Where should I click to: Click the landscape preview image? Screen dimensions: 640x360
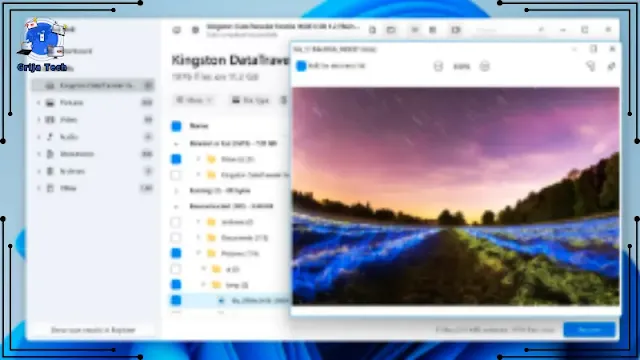coord(456,196)
